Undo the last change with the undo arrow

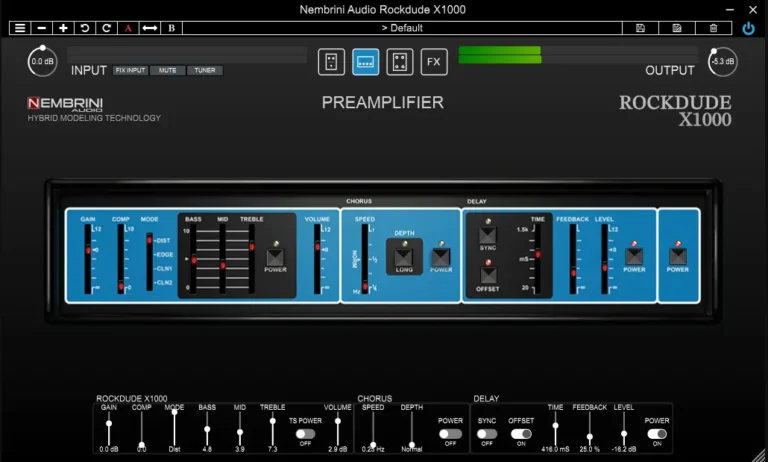coord(85,28)
